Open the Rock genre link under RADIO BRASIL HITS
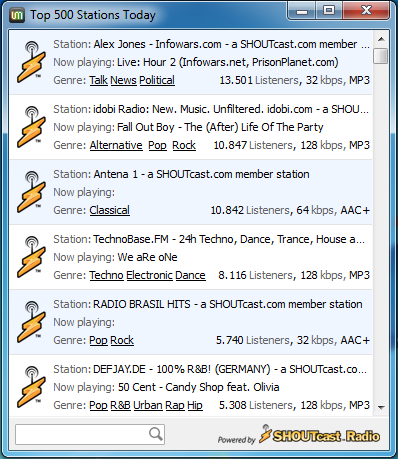The height and width of the screenshot is (459, 398). tap(122, 340)
